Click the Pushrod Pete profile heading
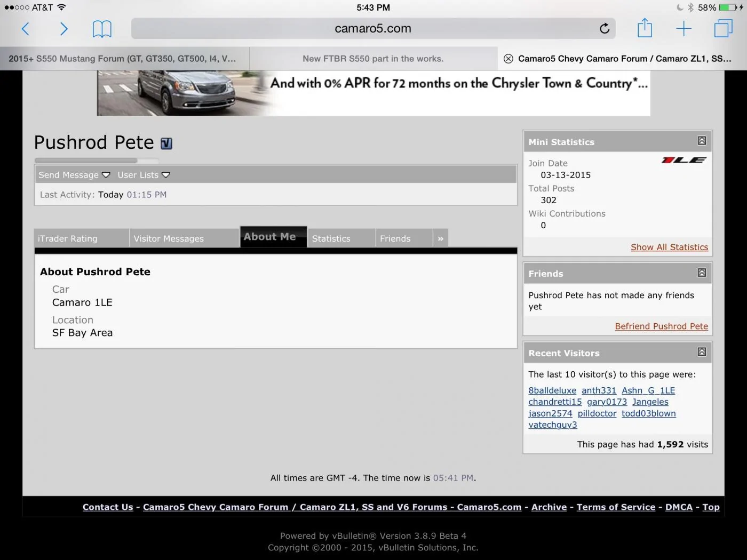The height and width of the screenshot is (560, 747). pyautogui.click(x=94, y=142)
